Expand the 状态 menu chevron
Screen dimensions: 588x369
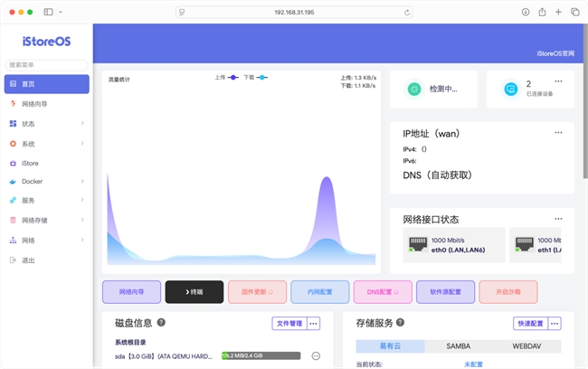82,123
